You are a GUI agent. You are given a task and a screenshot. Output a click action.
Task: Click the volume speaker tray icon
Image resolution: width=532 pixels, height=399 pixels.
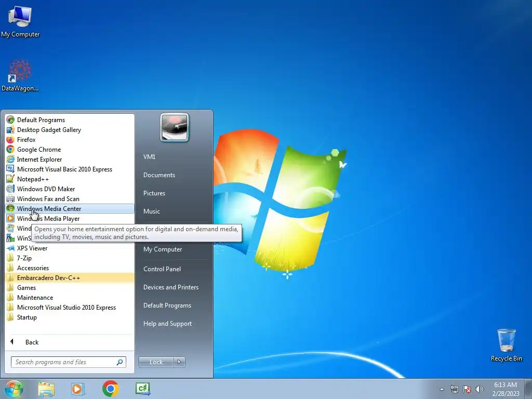480,389
